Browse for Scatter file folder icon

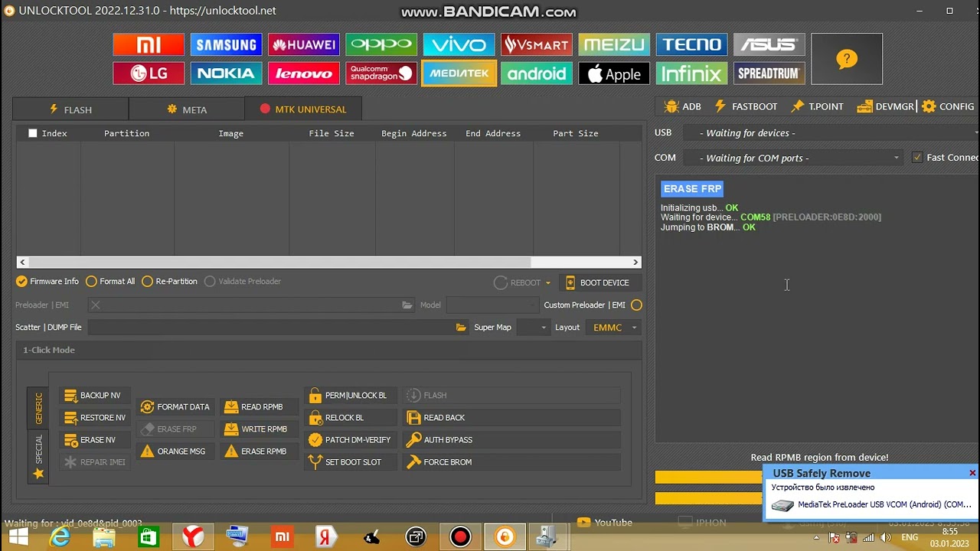pos(461,328)
